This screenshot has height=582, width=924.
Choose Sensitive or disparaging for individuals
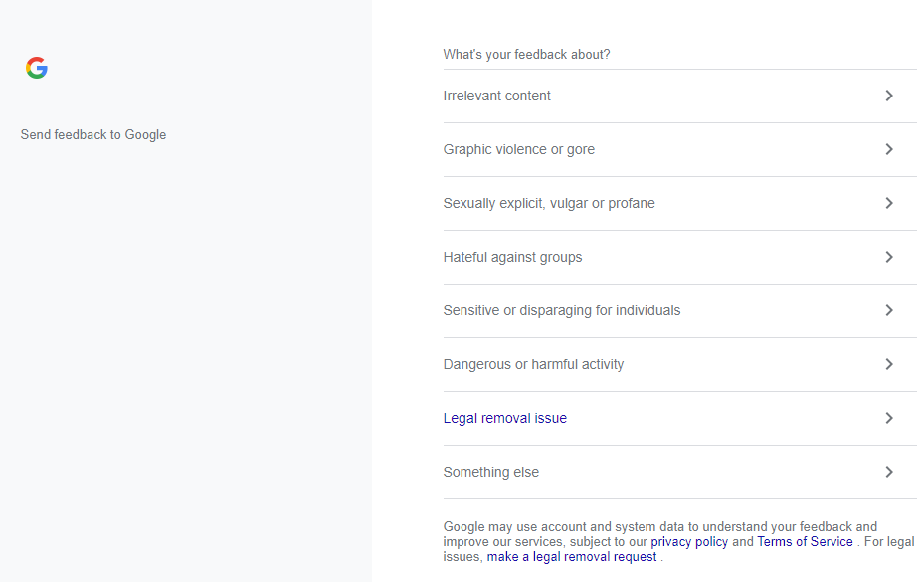[x=562, y=310]
